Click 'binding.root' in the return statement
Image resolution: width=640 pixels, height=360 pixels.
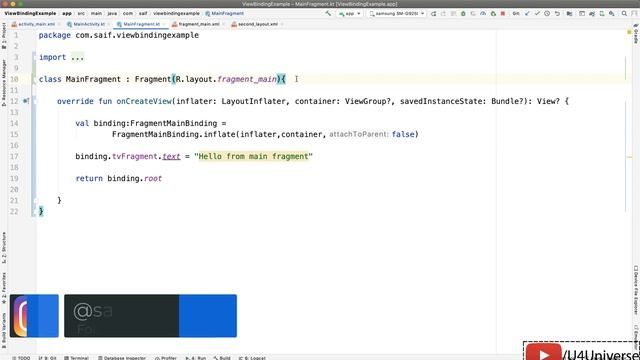pos(135,178)
